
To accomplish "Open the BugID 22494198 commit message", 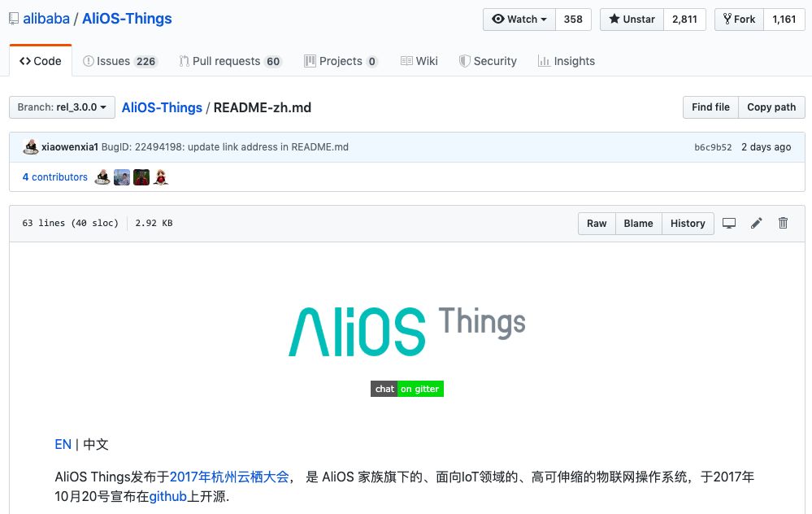I will coord(225,147).
